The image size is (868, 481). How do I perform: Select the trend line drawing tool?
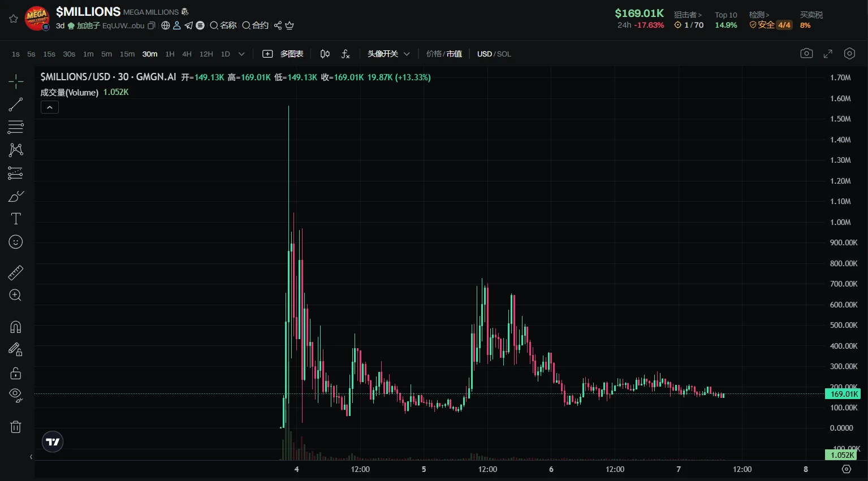(x=16, y=104)
